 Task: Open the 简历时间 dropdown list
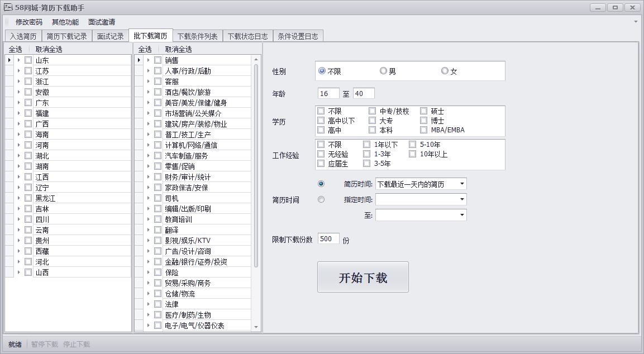coord(462,184)
